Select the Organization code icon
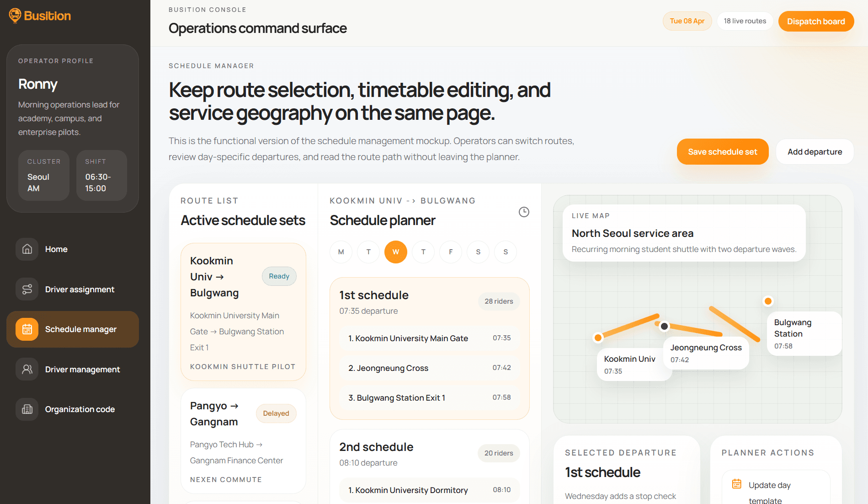This screenshot has width=868, height=504. coord(27,409)
